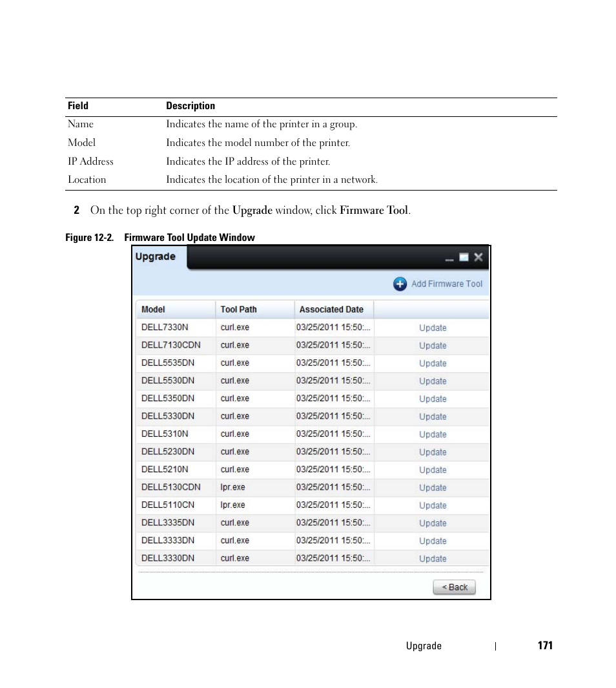Click Update for DELL5530DN

432,381
